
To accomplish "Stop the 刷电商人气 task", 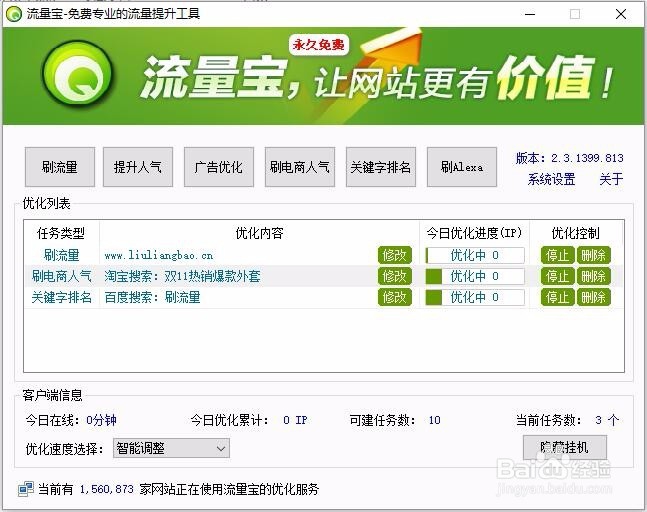I will click(x=557, y=276).
